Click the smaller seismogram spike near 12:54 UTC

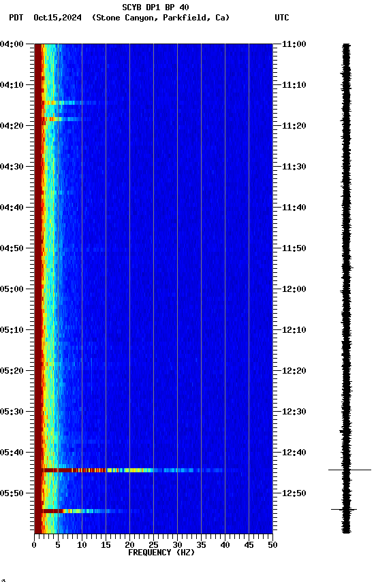tap(344, 509)
